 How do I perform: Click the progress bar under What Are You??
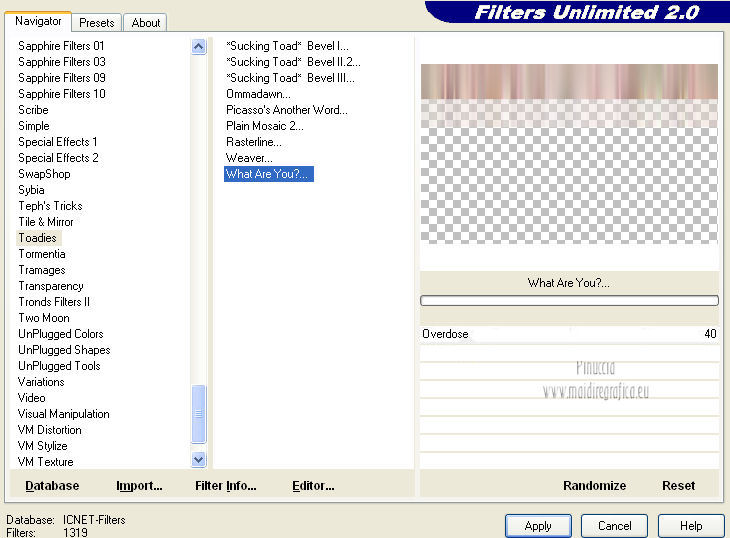coord(569,301)
